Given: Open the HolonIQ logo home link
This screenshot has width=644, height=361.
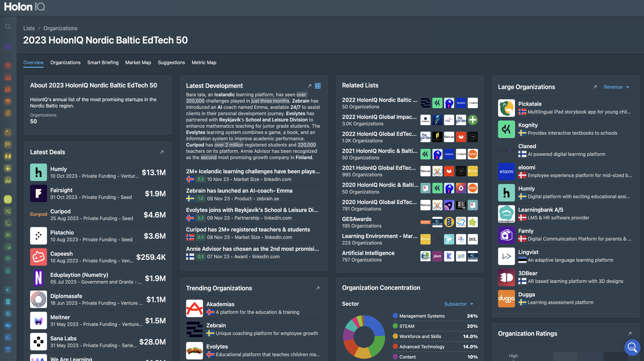Looking at the screenshot, I should [24, 7].
